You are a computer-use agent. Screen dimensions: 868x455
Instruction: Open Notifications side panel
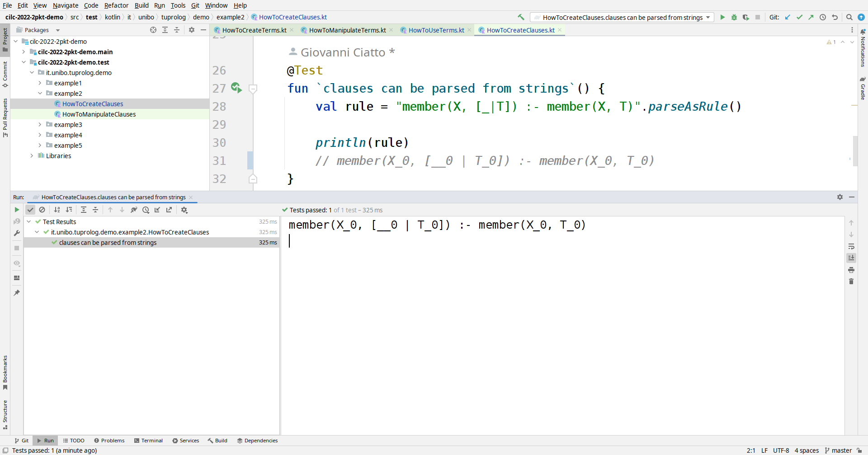click(x=863, y=47)
